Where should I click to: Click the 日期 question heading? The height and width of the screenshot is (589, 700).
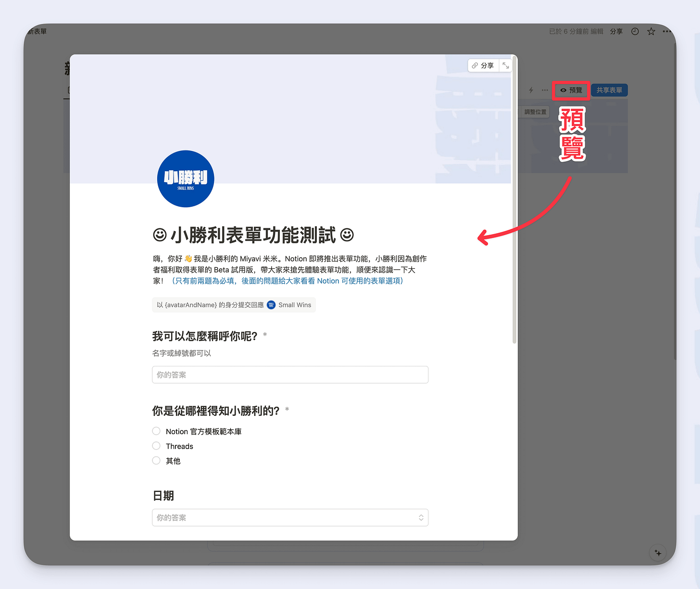[163, 496]
